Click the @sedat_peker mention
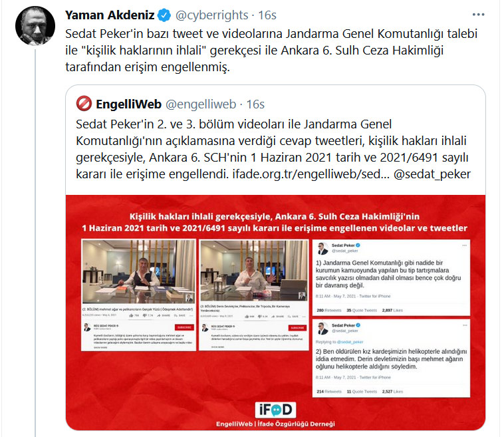The image size is (504, 437). click(x=432, y=174)
